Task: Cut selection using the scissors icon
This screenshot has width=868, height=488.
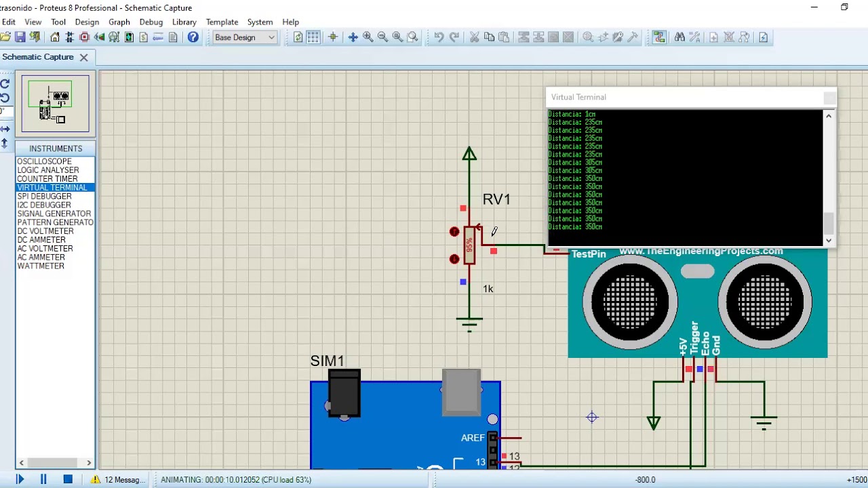Action: (475, 37)
